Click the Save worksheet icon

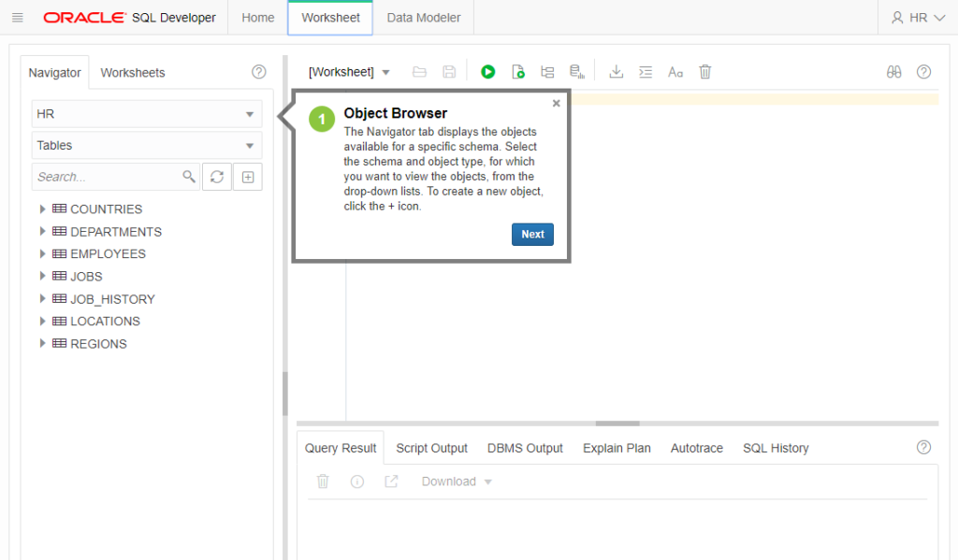coord(449,72)
